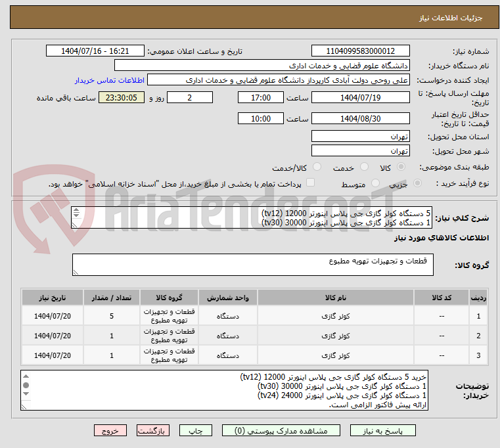
Task: Click the remaining time 23:30:05 field
Action: (122, 98)
